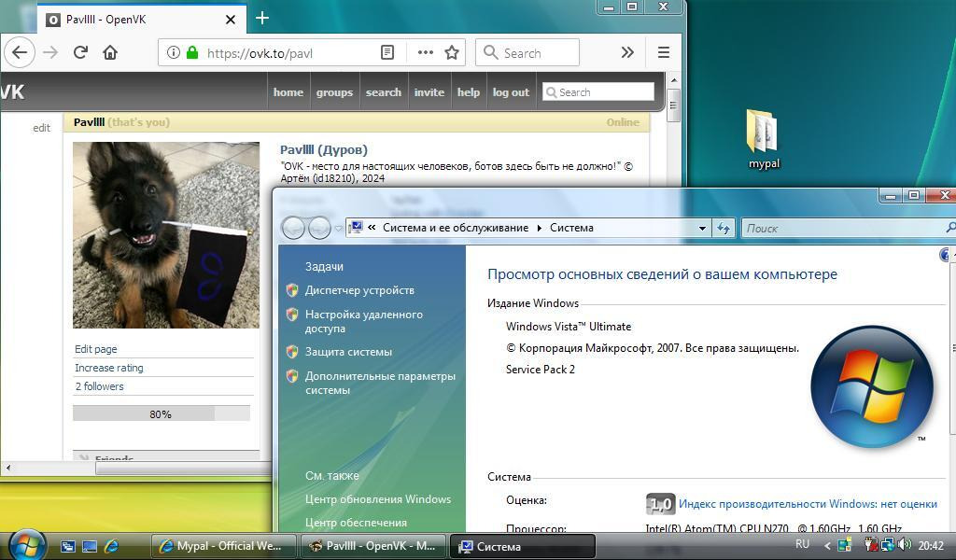Click the 20:42 clock
Viewport: 956px width, 560px height.
coord(931,545)
